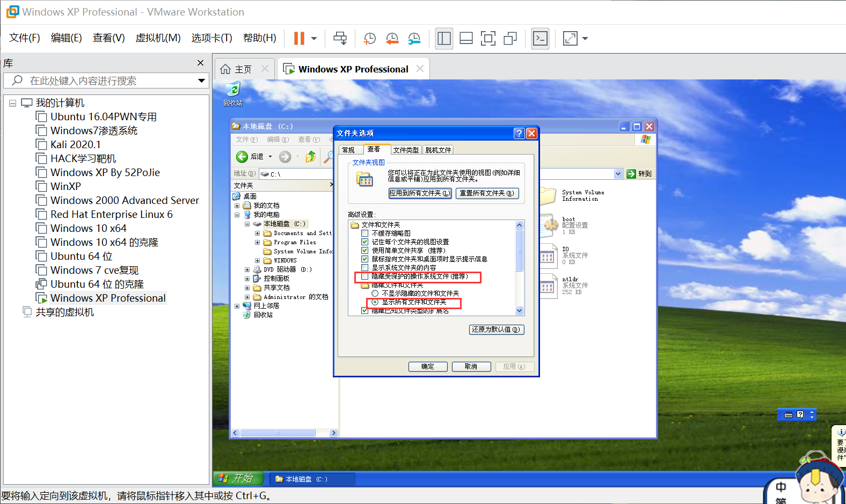846x504 pixels.
Task: Open the 选项卡(T) menu
Action: [x=212, y=38]
